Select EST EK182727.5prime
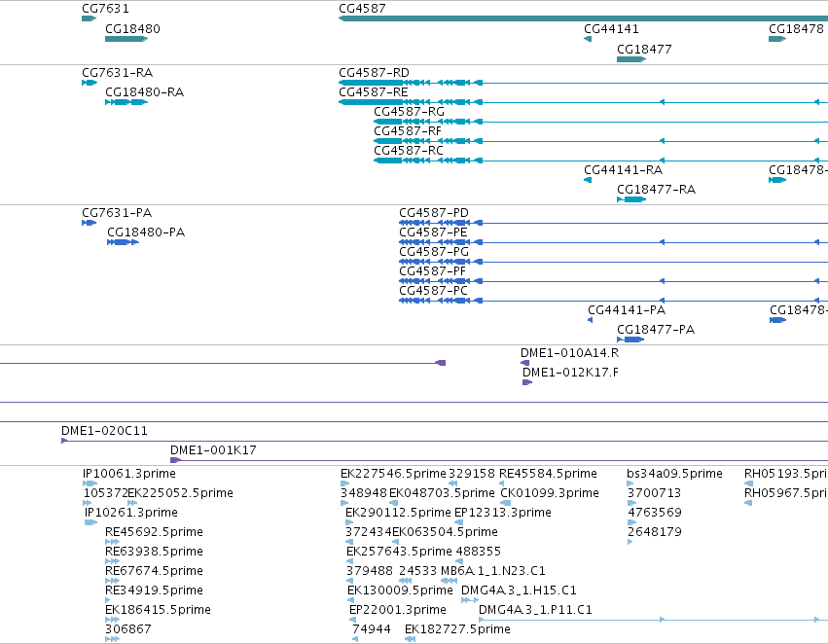Screen dimensions: 828x644 457,629
